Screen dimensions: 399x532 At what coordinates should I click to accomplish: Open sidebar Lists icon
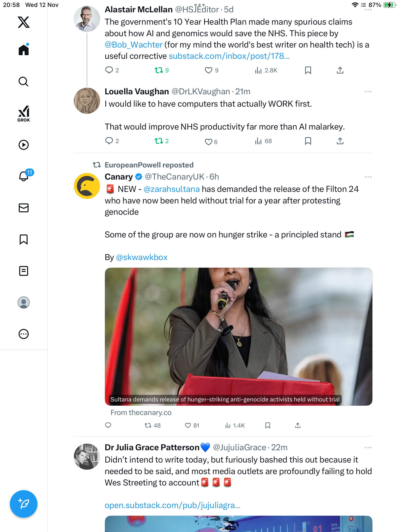pos(24,271)
